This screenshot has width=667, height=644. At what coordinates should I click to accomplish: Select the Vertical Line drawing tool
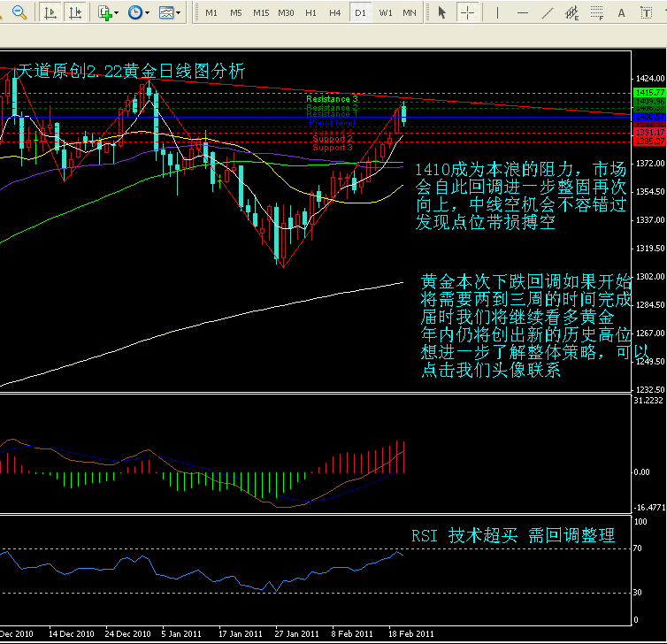497,12
